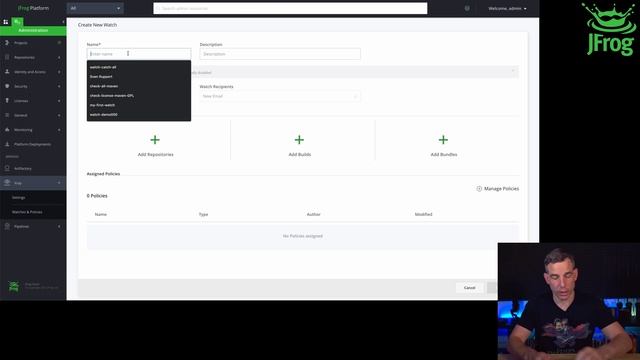Click the 0 Policies count text
The width and height of the screenshot is (640, 360).
97,196
